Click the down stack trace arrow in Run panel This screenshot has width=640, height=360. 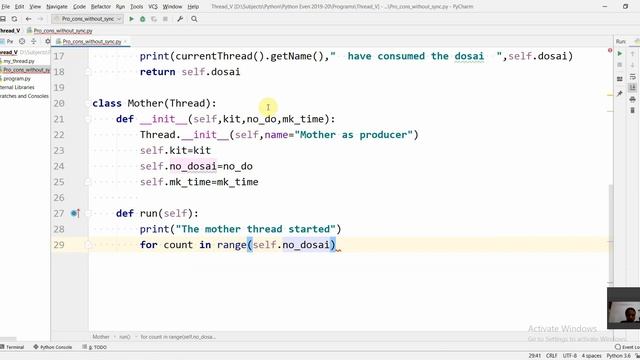coord(633,65)
